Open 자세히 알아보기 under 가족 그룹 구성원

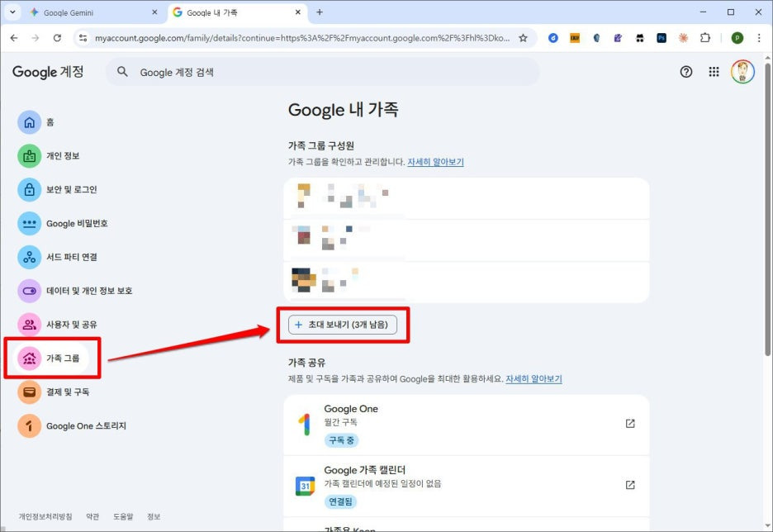[435, 162]
